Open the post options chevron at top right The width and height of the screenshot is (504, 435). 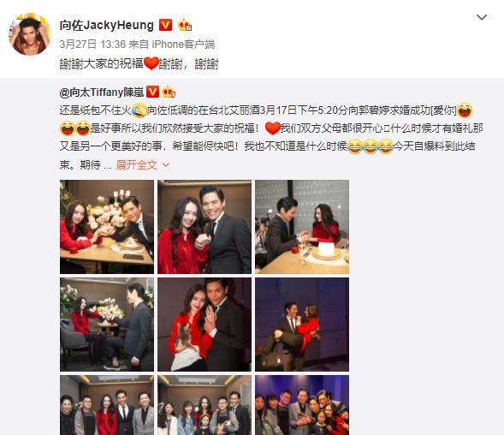click(x=482, y=17)
